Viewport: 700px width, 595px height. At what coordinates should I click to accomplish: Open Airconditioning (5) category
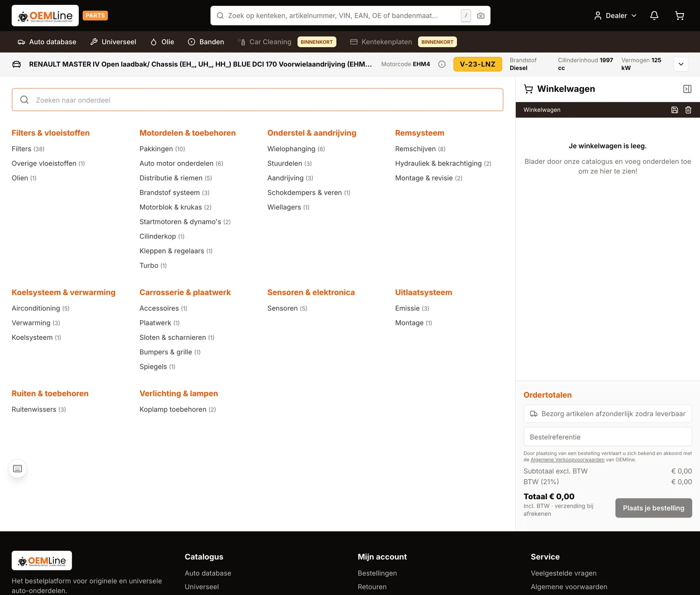pyautogui.click(x=41, y=308)
